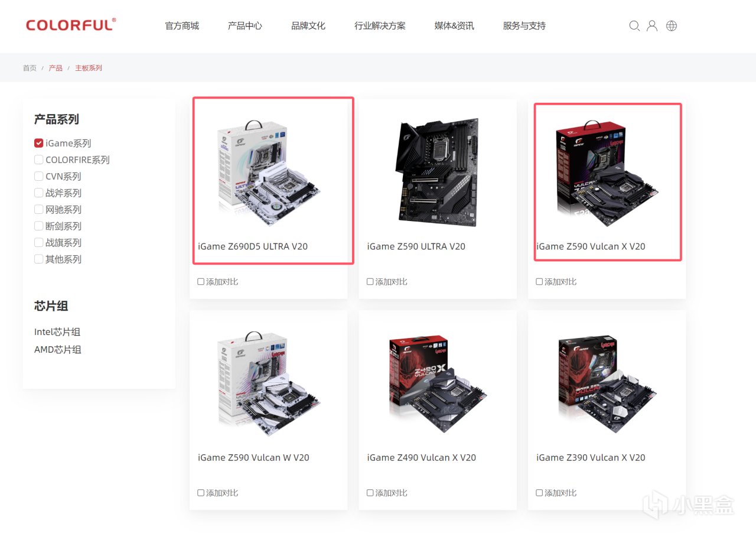This screenshot has width=756, height=533.
Task: Open iGame Z590 ULTRA V20 product image
Action: pyautogui.click(x=438, y=172)
